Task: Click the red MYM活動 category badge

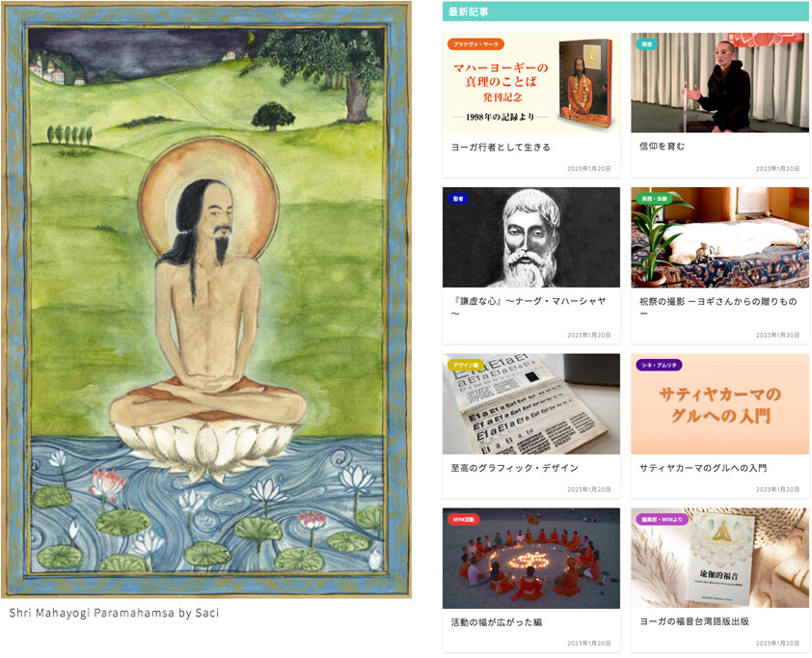Action: click(x=464, y=519)
